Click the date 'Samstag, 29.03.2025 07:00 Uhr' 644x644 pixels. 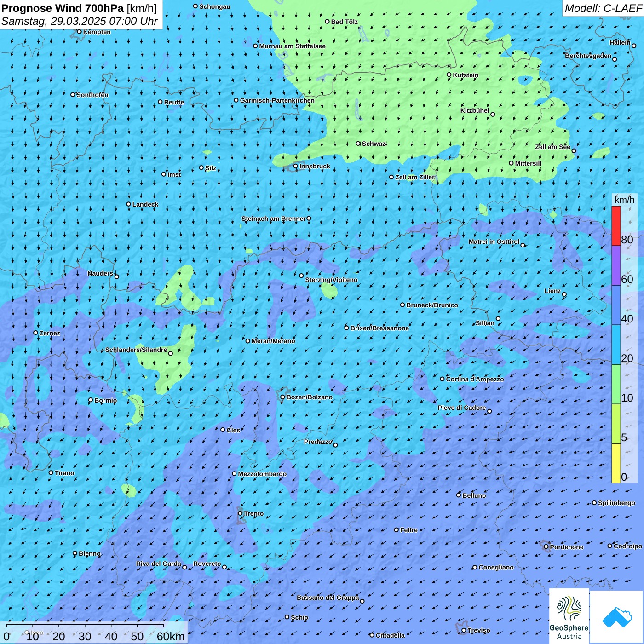(80, 21)
